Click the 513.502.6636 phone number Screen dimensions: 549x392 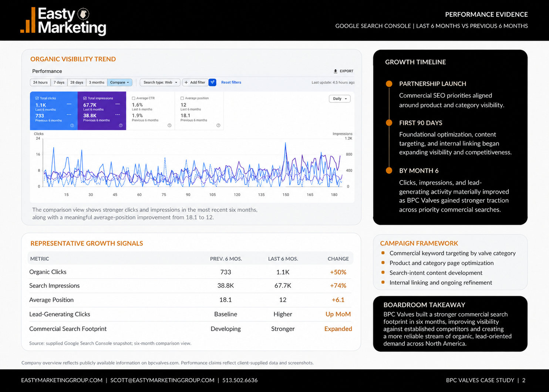[240, 380]
